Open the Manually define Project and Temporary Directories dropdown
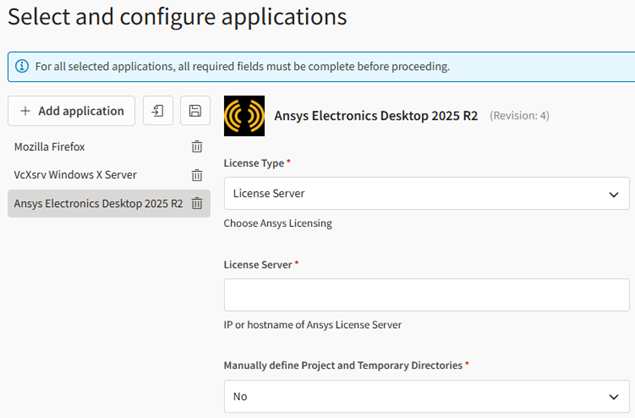Screen dimensions: 635x418 click(x=427, y=396)
